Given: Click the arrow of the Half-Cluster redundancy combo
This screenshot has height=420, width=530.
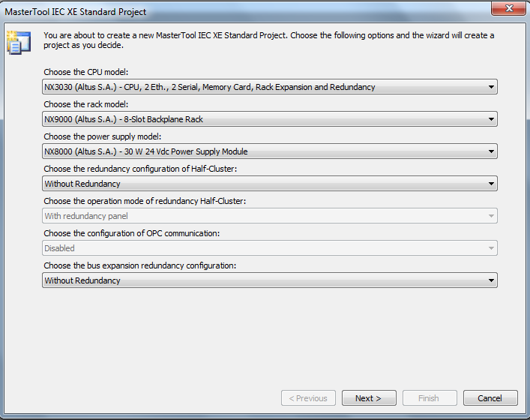Looking at the screenshot, I should pyautogui.click(x=491, y=184).
